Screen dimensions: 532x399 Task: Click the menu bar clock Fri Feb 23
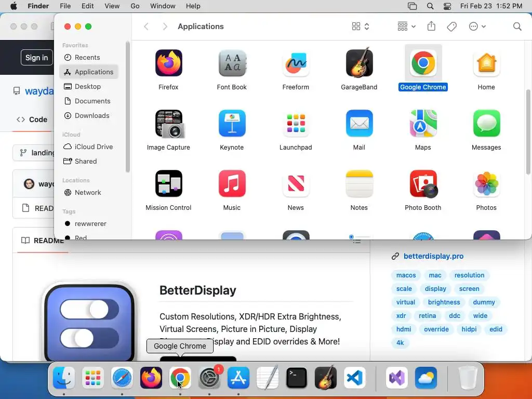491,6
